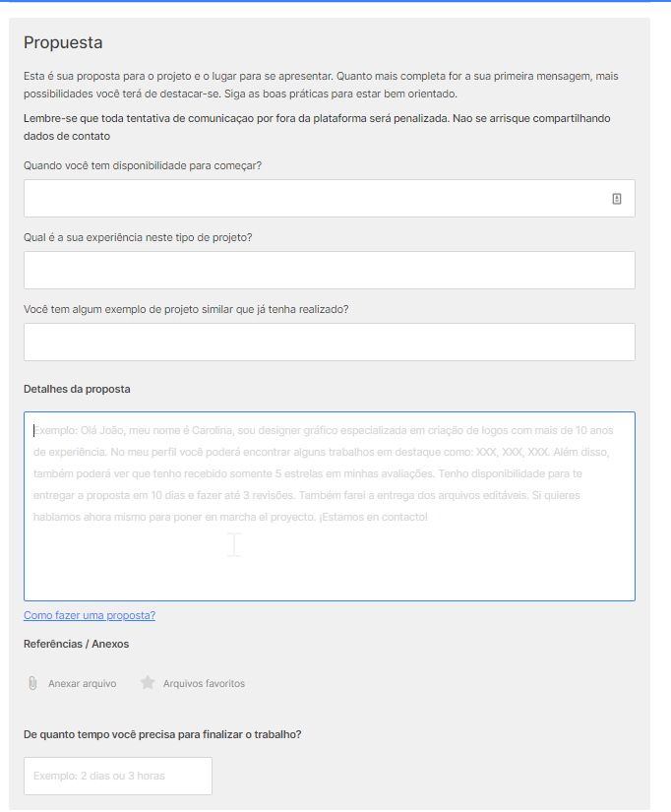Click the 'Você tem algum exemplo de projeto' label
Image resolution: width=671 pixels, height=812 pixels.
186,310
